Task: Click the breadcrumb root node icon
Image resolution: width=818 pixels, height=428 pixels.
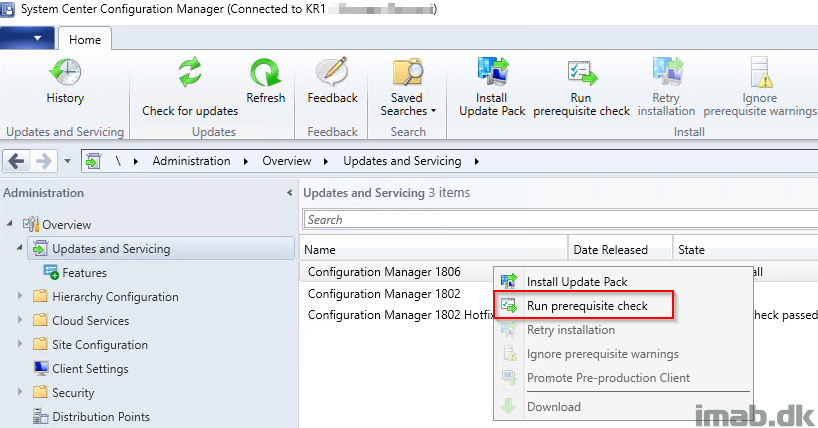Action: (93, 161)
